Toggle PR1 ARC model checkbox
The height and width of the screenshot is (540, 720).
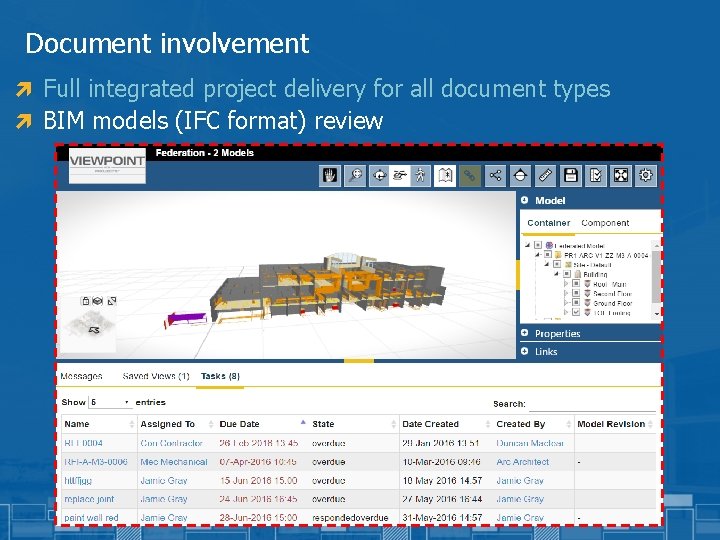(x=548, y=254)
